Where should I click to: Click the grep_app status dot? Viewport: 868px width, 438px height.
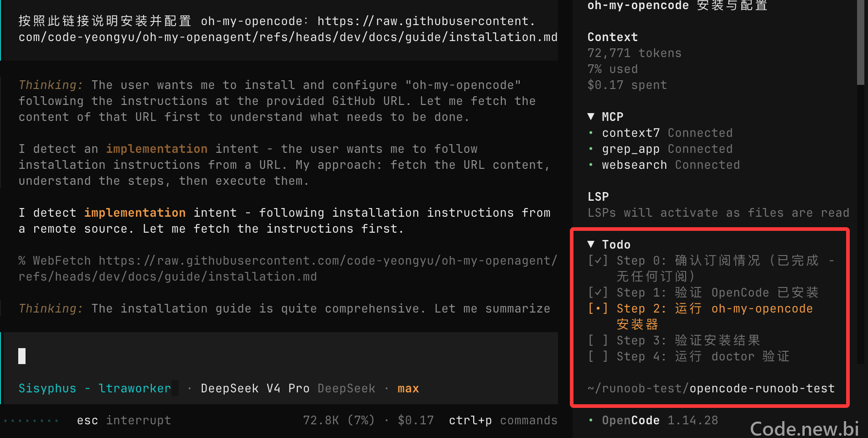click(591, 149)
